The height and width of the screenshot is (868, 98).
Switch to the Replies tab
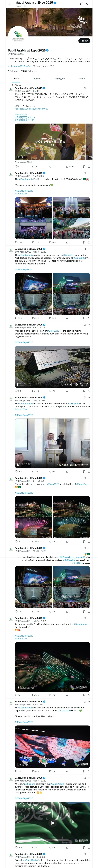(36, 79)
